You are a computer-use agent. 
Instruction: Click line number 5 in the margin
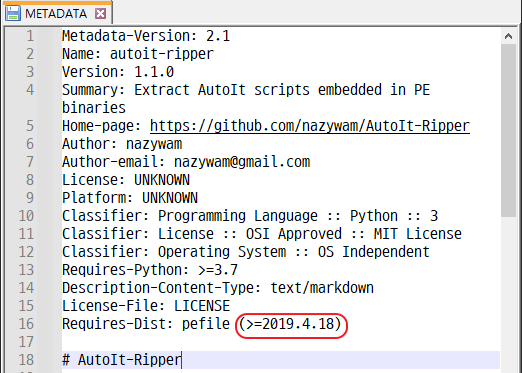pyautogui.click(x=30, y=126)
